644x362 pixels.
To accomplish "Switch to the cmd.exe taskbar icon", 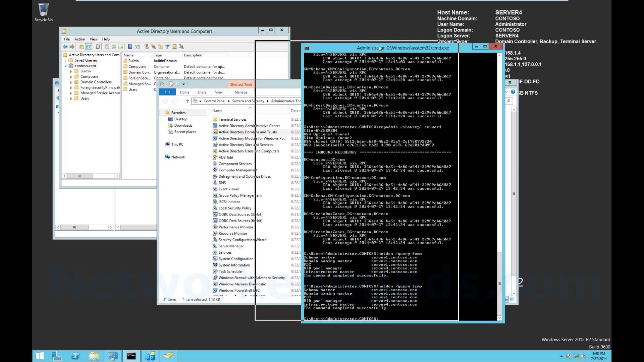I will pyautogui.click(x=131, y=356).
